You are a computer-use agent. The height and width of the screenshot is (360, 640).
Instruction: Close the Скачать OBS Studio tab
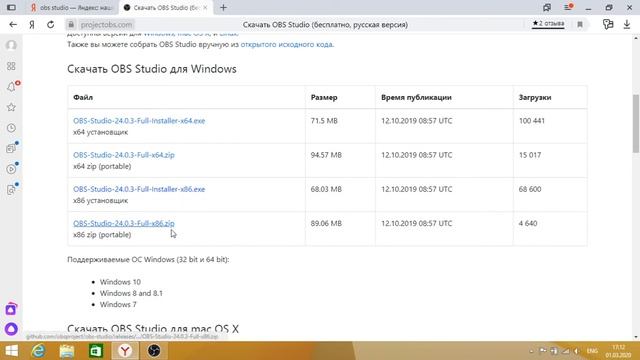click(205, 7)
